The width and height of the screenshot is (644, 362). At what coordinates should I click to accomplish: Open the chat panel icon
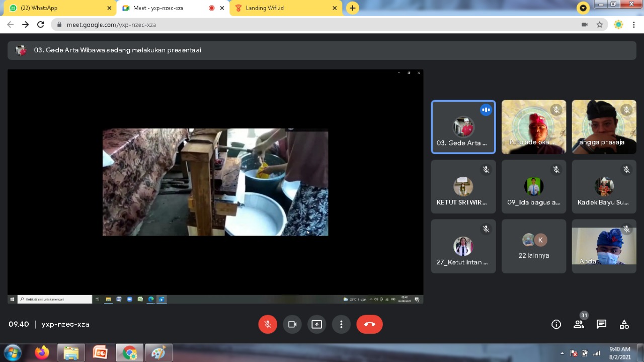(601, 324)
